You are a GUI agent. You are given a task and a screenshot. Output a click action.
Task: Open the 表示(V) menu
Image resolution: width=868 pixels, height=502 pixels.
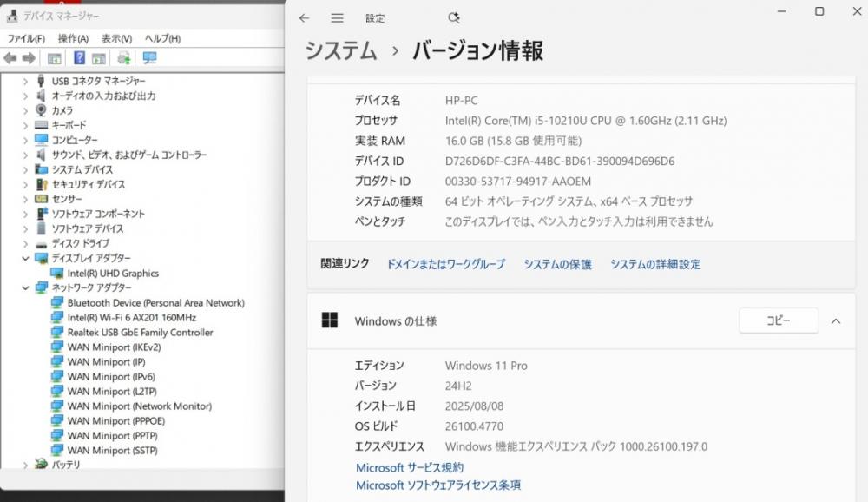(x=116, y=39)
